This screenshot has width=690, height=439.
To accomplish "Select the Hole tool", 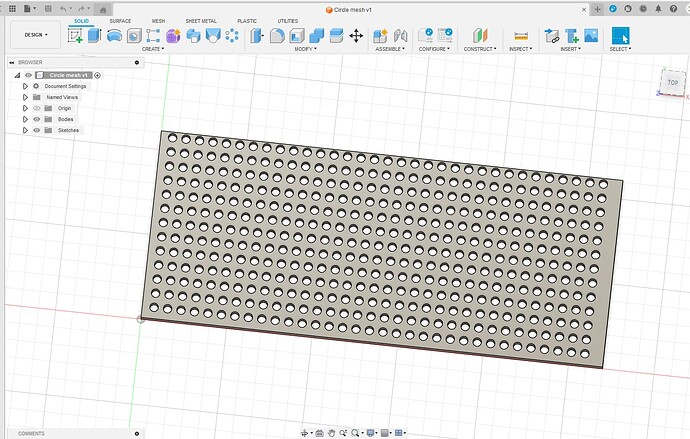I will point(134,36).
